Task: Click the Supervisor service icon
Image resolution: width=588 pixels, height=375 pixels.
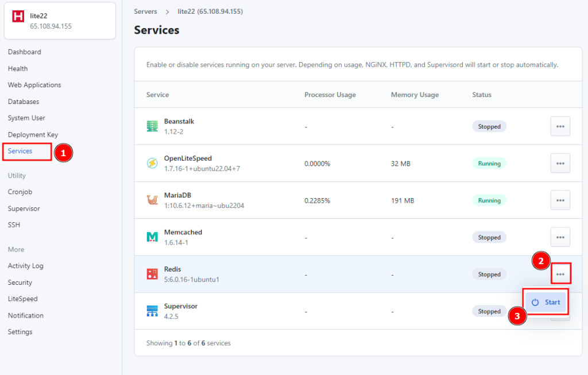Action: point(152,311)
